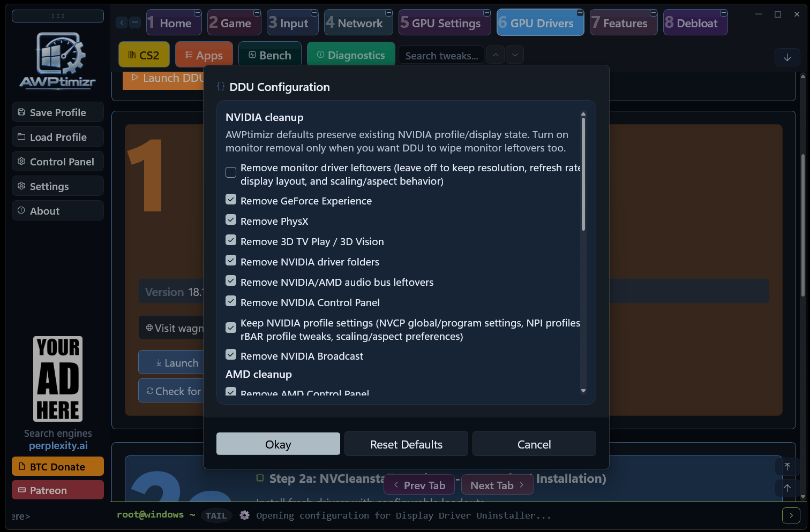The height and width of the screenshot is (532, 810).
Task: Uncheck Remove NVIDIA Control Panel
Action: click(x=231, y=301)
